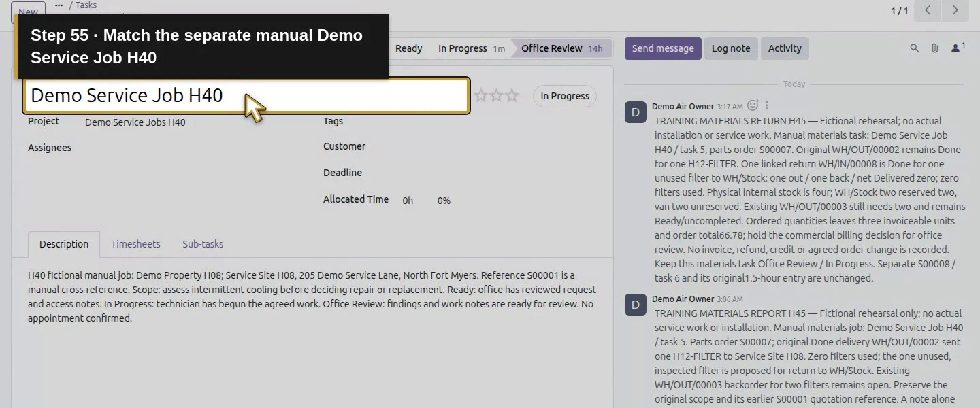
Task: Edit the task title Demo Service Job H40
Action: [x=246, y=96]
